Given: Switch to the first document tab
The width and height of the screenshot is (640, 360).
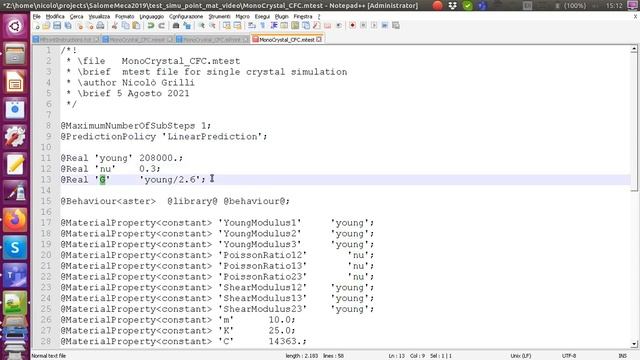Looking at the screenshot, I should 65,40.
